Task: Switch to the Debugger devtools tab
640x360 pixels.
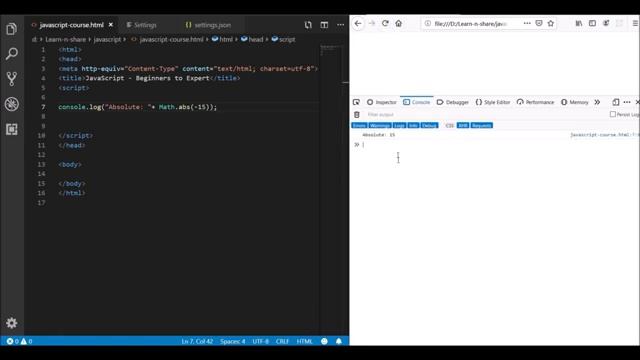Action: 453,102
